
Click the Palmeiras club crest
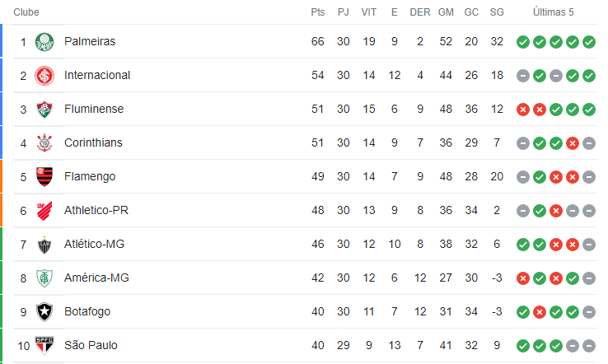click(44, 42)
